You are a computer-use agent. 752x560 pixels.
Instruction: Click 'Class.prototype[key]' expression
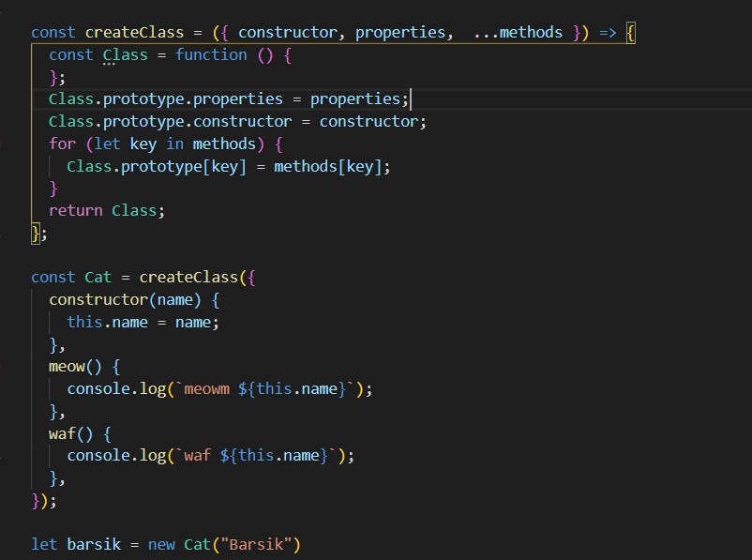click(x=157, y=167)
